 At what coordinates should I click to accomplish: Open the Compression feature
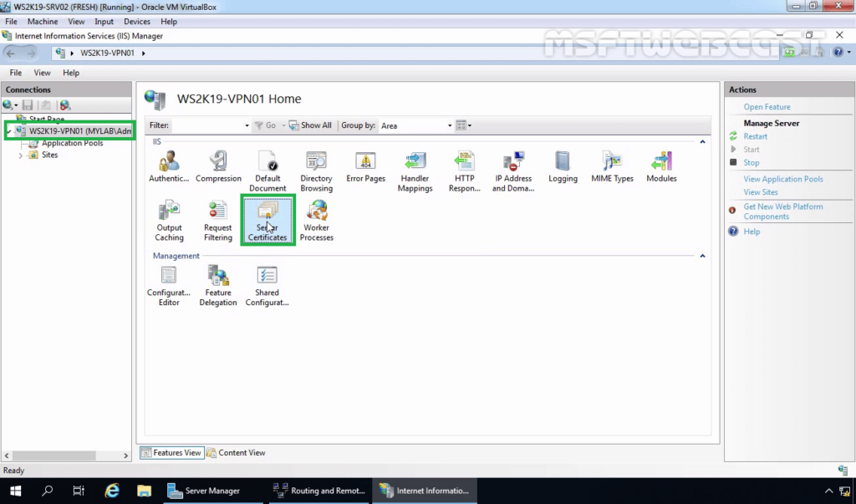[x=218, y=167]
